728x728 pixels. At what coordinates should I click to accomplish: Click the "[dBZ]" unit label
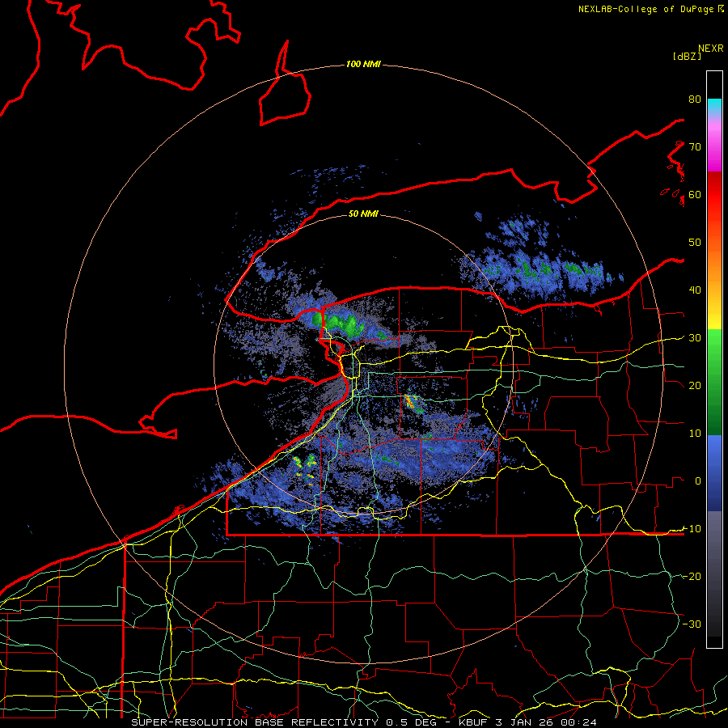click(687, 56)
